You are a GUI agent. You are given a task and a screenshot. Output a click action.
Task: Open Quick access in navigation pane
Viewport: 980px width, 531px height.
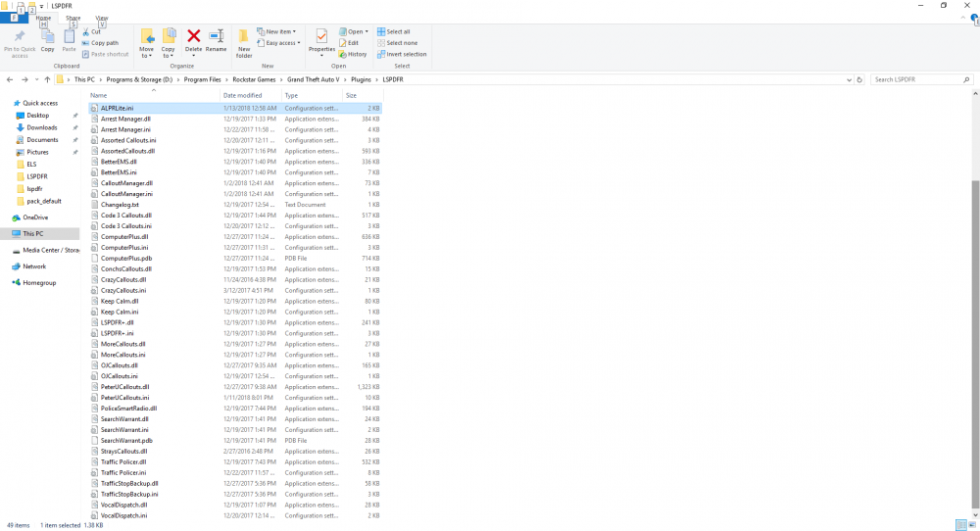(x=40, y=103)
